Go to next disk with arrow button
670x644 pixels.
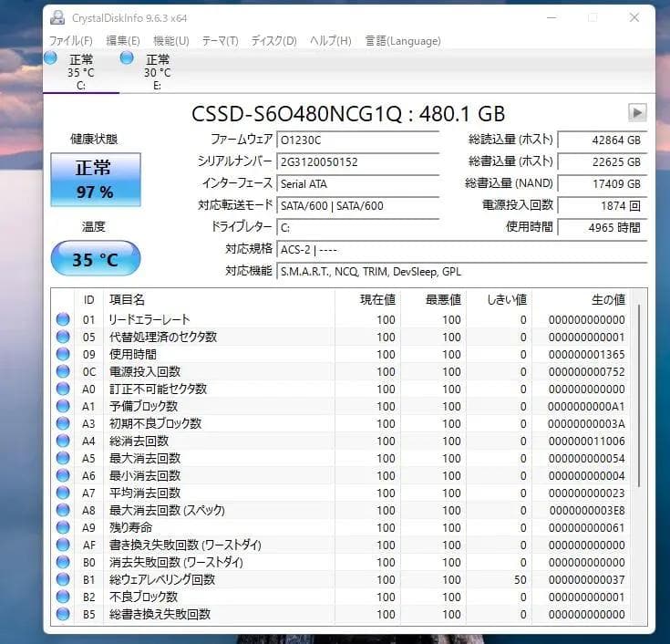[637, 113]
